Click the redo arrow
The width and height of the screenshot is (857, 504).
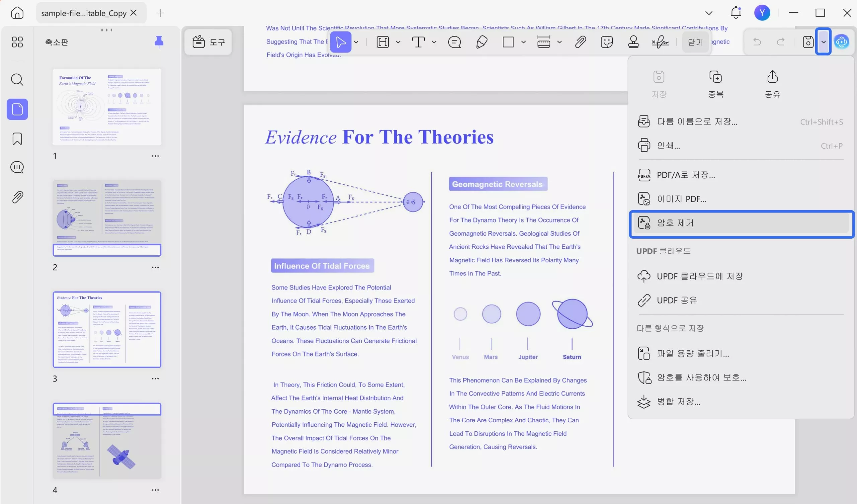click(781, 42)
